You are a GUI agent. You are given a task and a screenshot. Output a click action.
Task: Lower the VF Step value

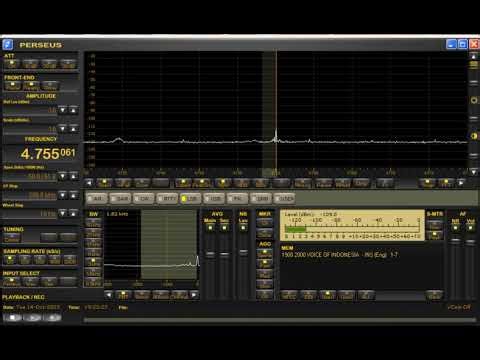click(x=63, y=195)
